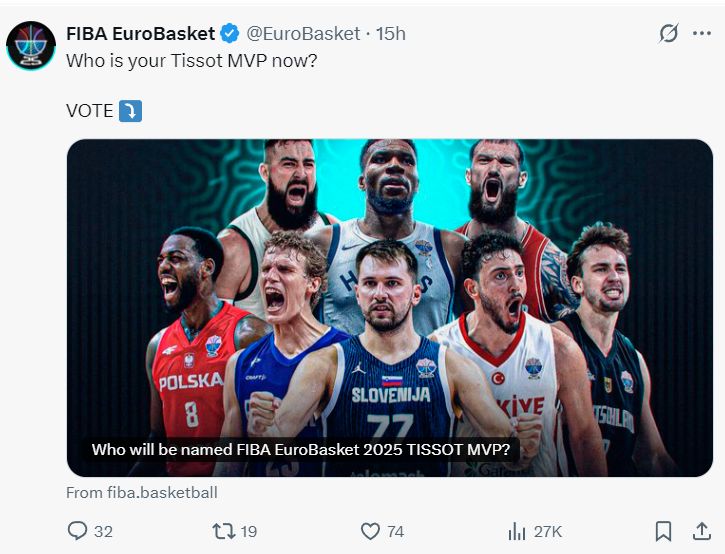
Task: Bookmark this EuroBasket post
Action: [663, 531]
